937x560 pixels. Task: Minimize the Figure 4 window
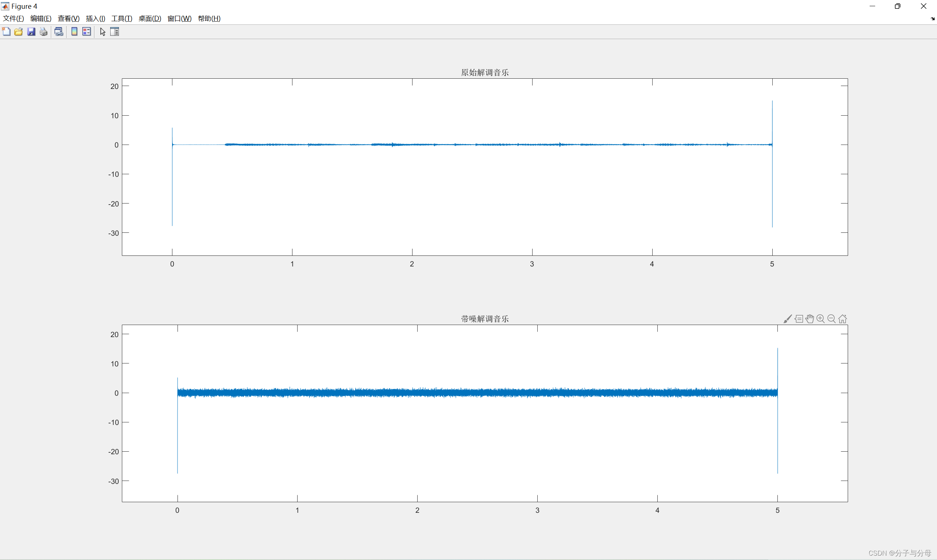[x=872, y=6]
